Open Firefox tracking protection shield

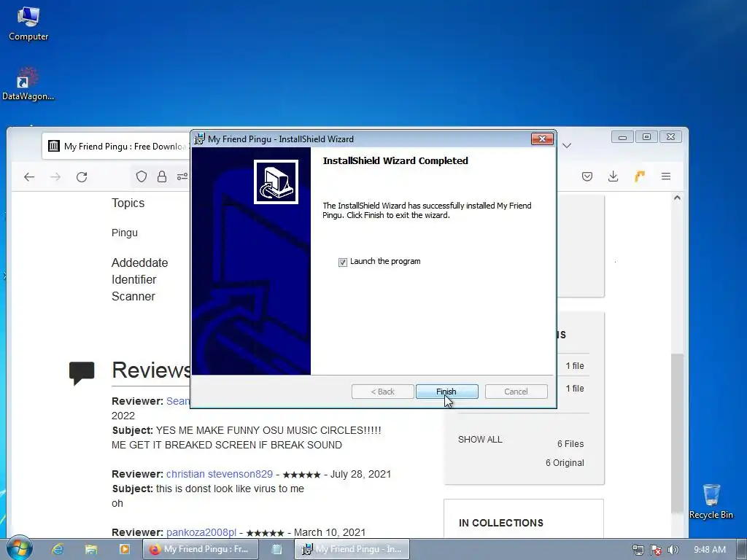142,176
